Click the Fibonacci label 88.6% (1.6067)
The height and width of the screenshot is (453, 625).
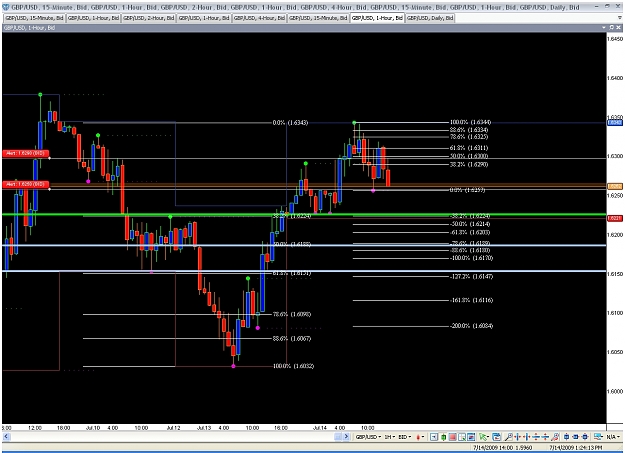(x=292, y=339)
